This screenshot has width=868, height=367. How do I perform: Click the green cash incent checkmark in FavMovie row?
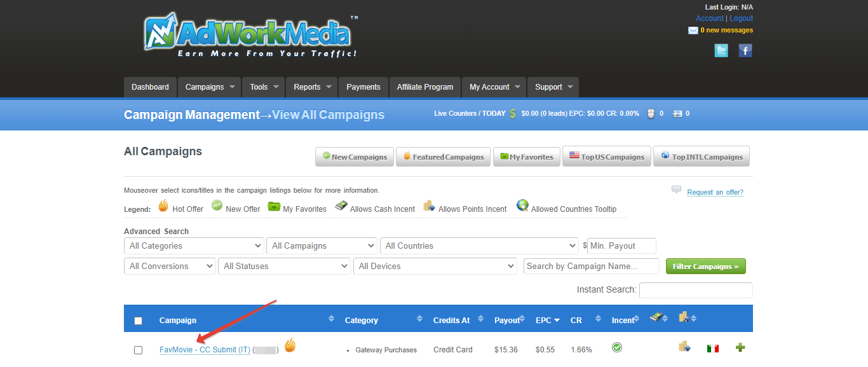point(616,347)
